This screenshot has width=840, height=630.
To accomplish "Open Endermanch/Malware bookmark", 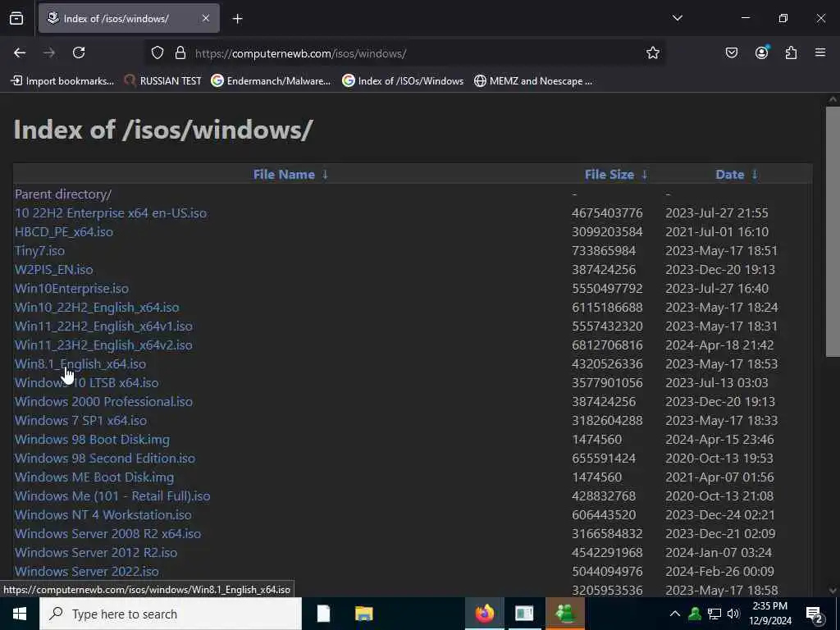I will (x=271, y=81).
